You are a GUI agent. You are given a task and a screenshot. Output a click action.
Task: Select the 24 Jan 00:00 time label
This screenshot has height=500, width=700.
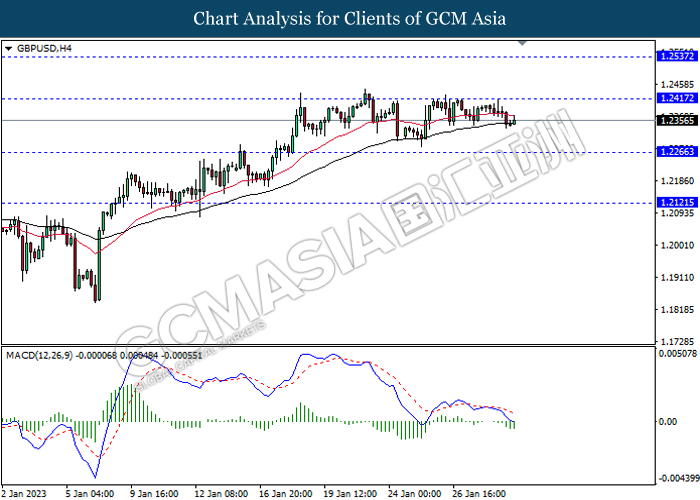pos(415,494)
